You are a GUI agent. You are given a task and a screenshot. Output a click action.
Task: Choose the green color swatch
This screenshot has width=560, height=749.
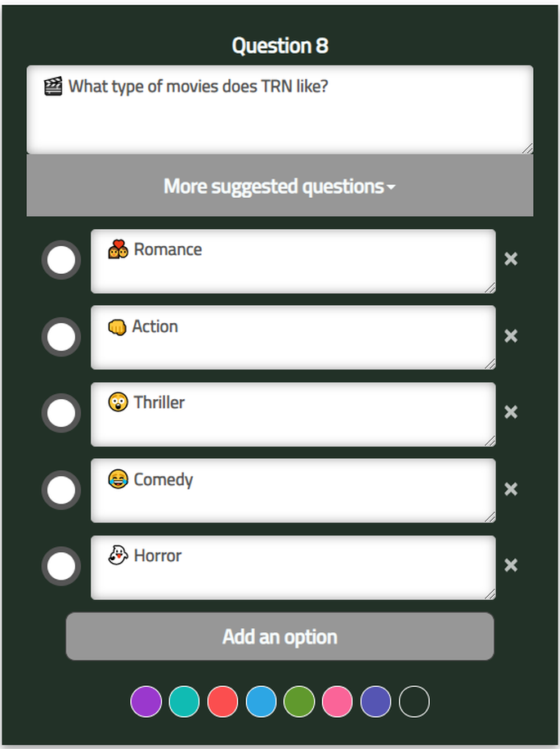(299, 702)
